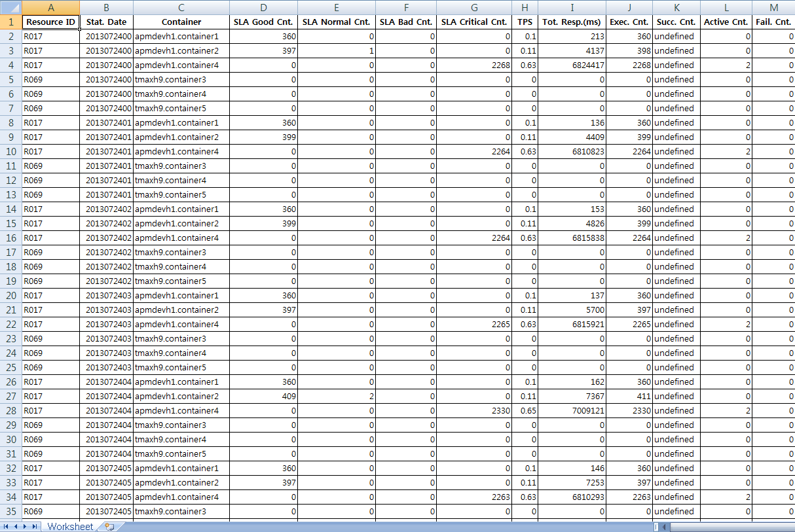795x532 pixels.
Task: Insert a new worksheet with the tab icon
Action: pos(109,527)
